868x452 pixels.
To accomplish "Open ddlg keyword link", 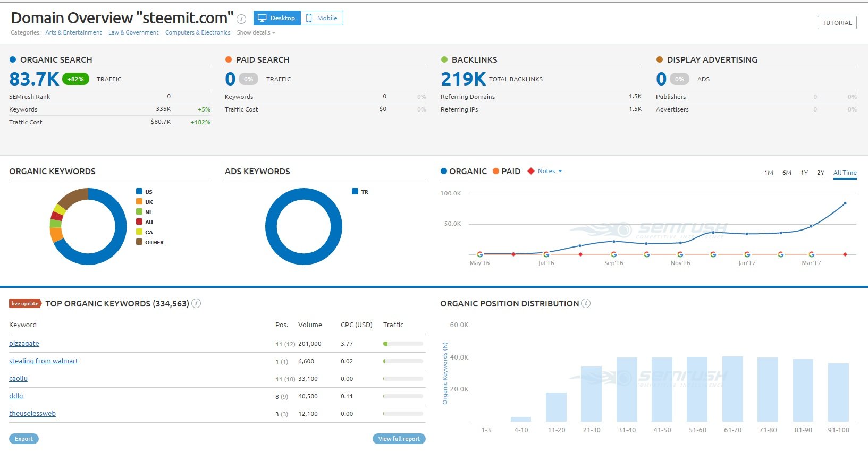I will click(16, 396).
